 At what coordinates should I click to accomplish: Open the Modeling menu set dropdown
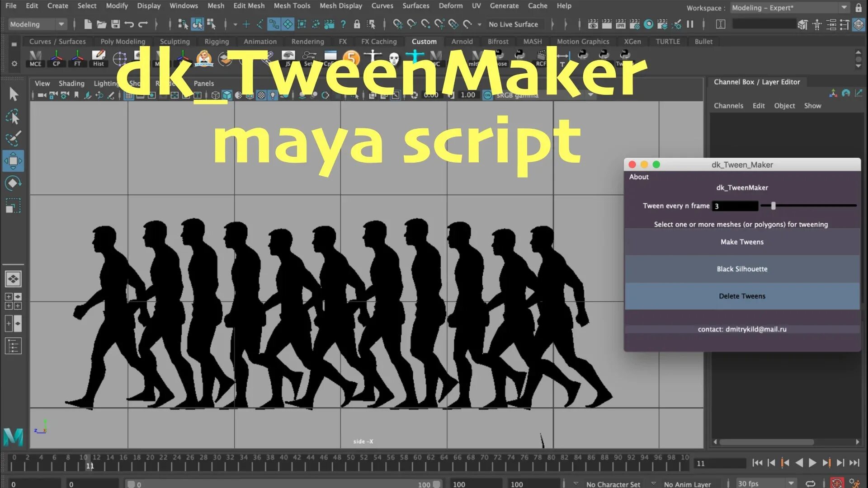(x=38, y=24)
